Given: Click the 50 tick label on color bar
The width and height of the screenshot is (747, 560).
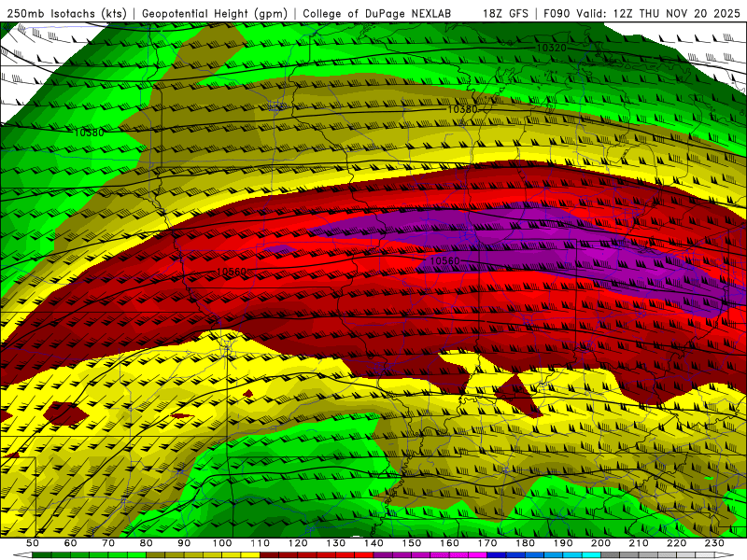Looking at the screenshot, I should [x=33, y=543].
